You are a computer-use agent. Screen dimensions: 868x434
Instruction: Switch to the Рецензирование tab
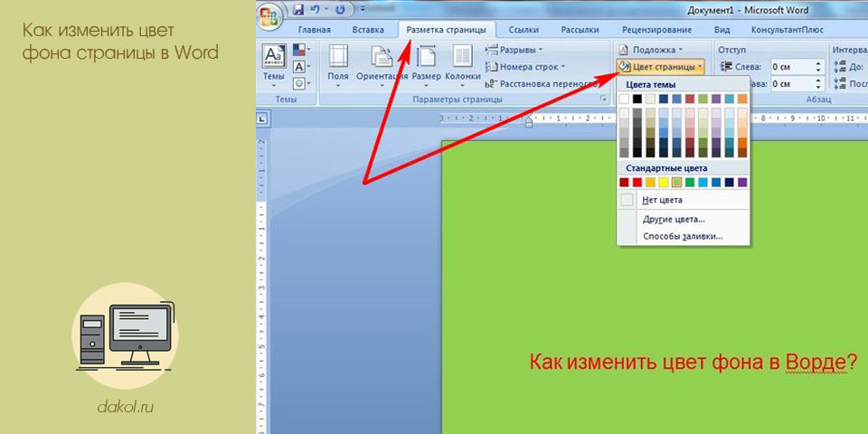(656, 30)
